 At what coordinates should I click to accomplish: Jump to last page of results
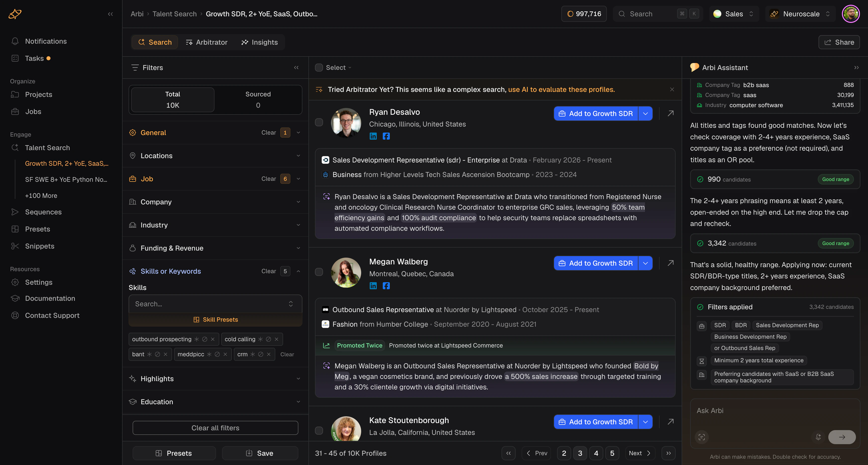[x=669, y=453]
